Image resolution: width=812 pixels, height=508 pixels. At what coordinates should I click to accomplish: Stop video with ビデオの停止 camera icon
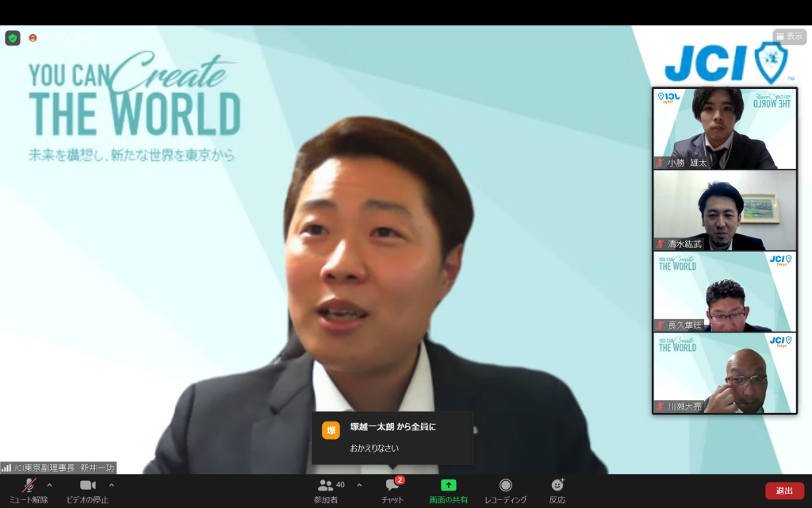coord(87,485)
